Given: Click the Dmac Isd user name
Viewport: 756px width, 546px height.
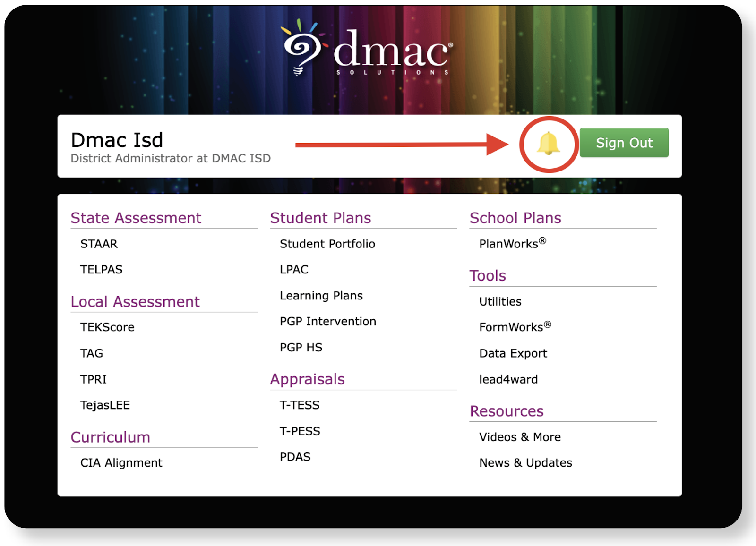Looking at the screenshot, I should 117,140.
